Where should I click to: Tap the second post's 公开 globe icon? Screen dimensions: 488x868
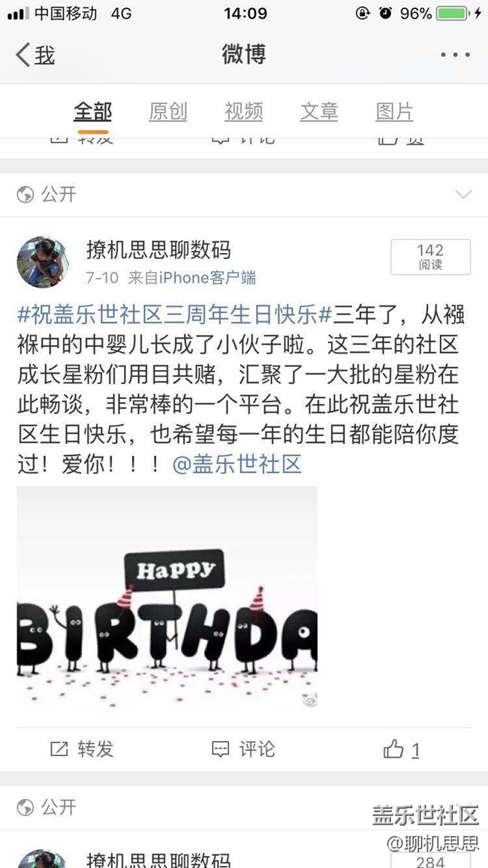point(26,808)
